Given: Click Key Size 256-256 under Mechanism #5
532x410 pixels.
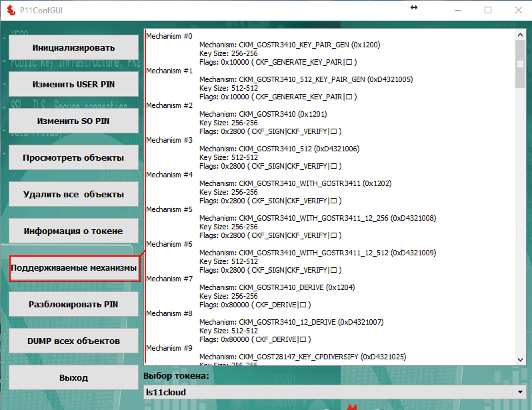Looking at the screenshot, I should 229,227.
